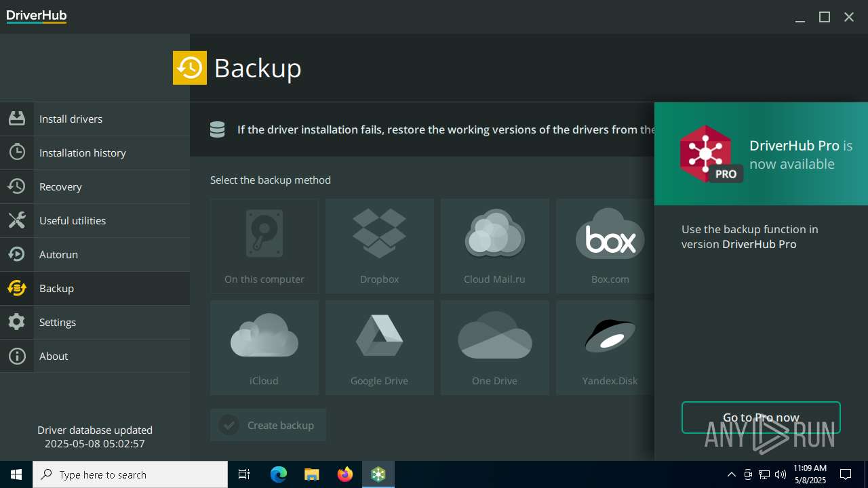Open File Explorer from taskbar
The height and width of the screenshot is (488, 868).
(312, 474)
